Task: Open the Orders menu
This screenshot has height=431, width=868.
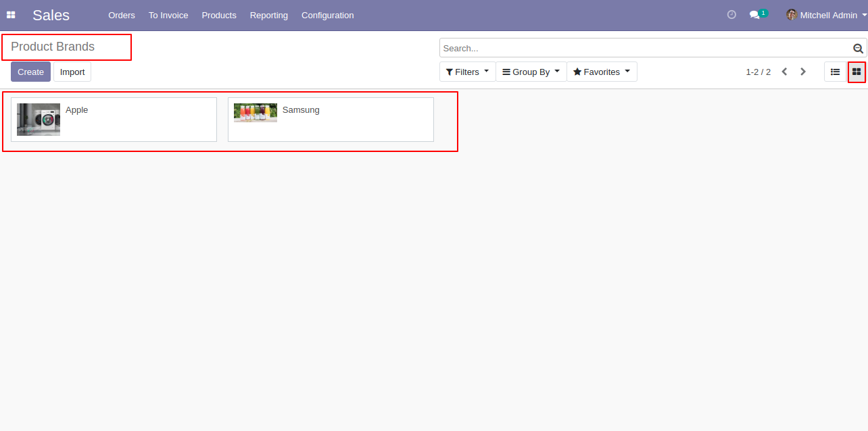Action: tap(122, 15)
